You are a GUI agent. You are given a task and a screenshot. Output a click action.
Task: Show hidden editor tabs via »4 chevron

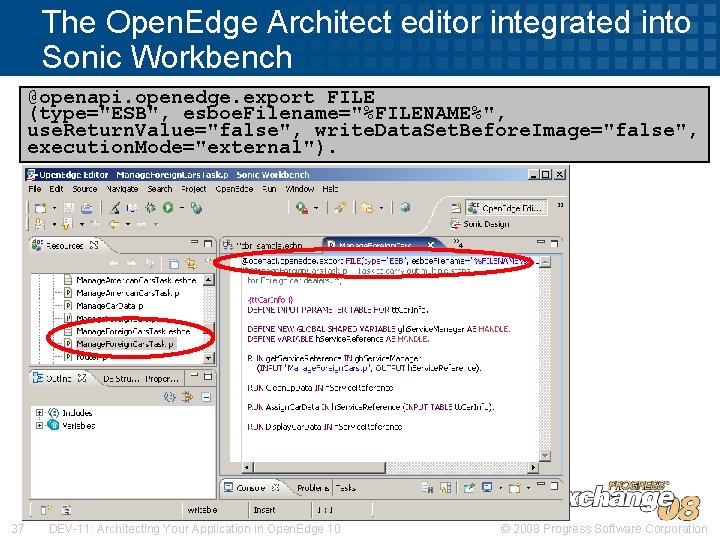coord(458,242)
